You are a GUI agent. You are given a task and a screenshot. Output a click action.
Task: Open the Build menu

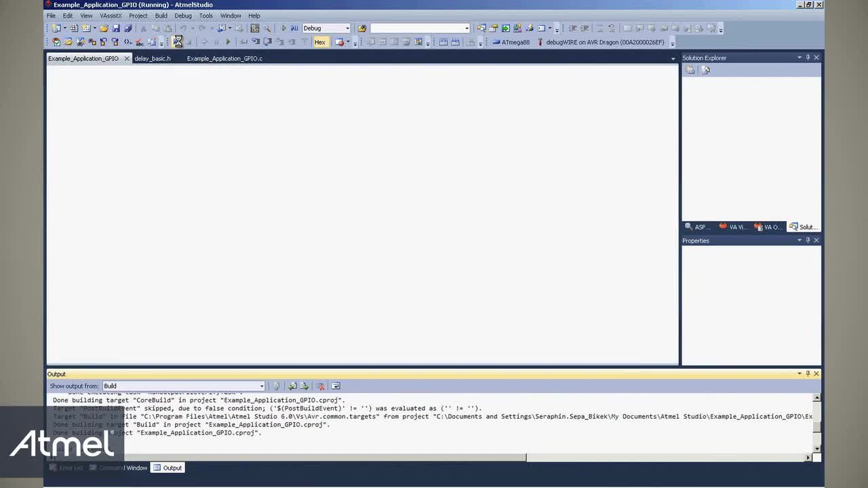coord(161,16)
